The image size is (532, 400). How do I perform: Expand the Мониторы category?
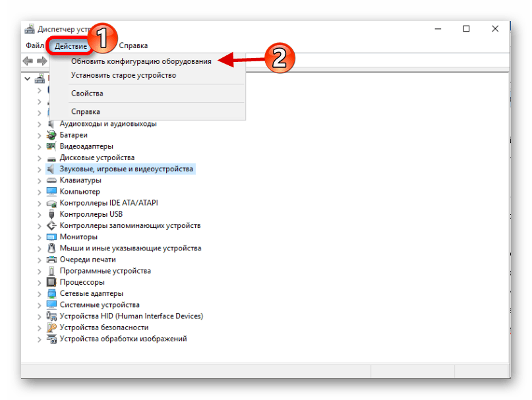tap(40, 237)
